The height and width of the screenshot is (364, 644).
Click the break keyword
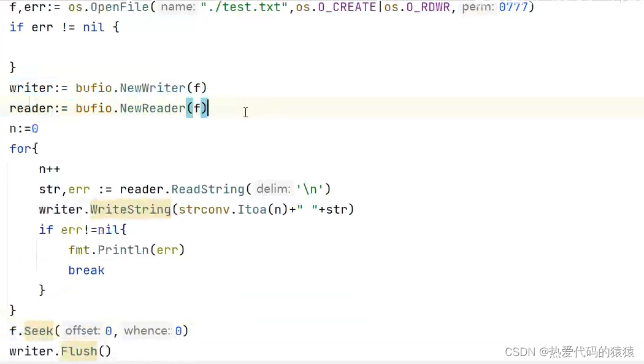tap(86, 270)
